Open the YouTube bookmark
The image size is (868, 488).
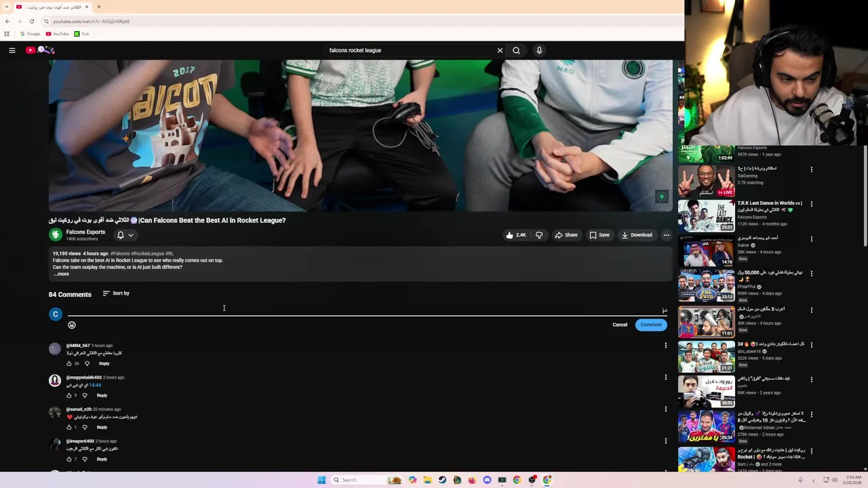pos(58,34)
